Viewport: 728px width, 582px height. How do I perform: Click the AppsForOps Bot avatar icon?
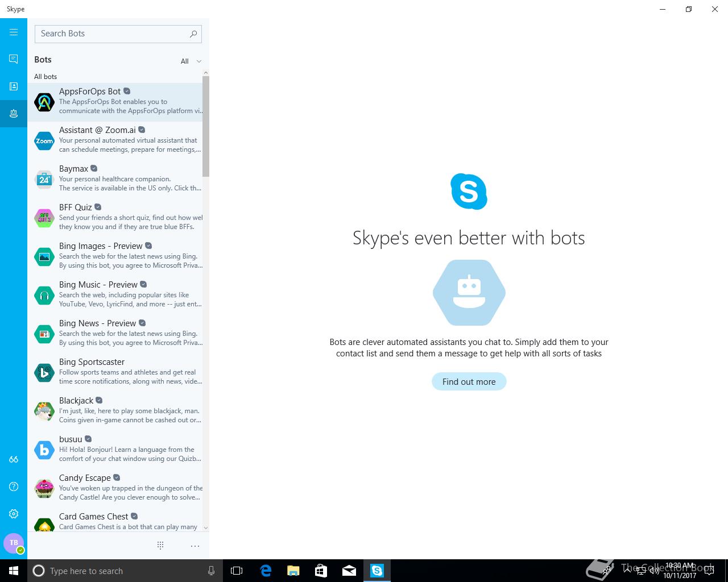pos(44,102)
